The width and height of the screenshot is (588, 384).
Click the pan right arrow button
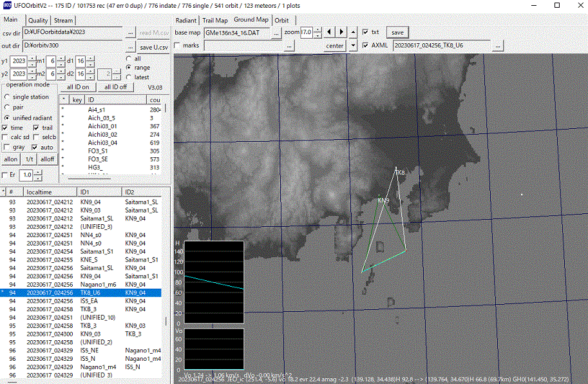pos(342,32)
